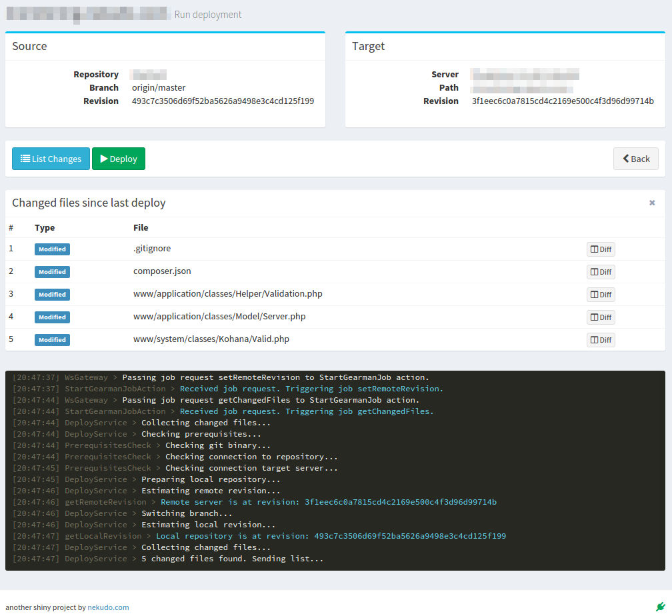
Task: Open Diff for .gitignore
Action: click(x=601, y=249)
